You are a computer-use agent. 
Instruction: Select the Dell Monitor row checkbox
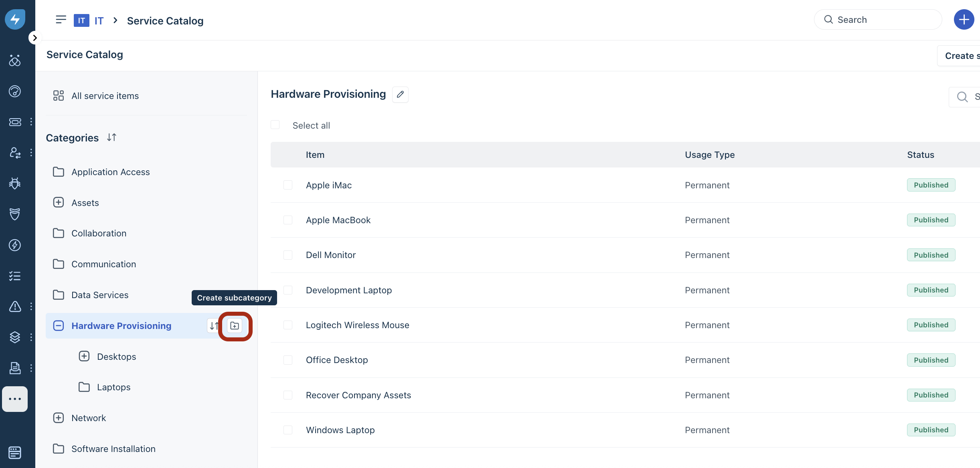coord(288,255)
